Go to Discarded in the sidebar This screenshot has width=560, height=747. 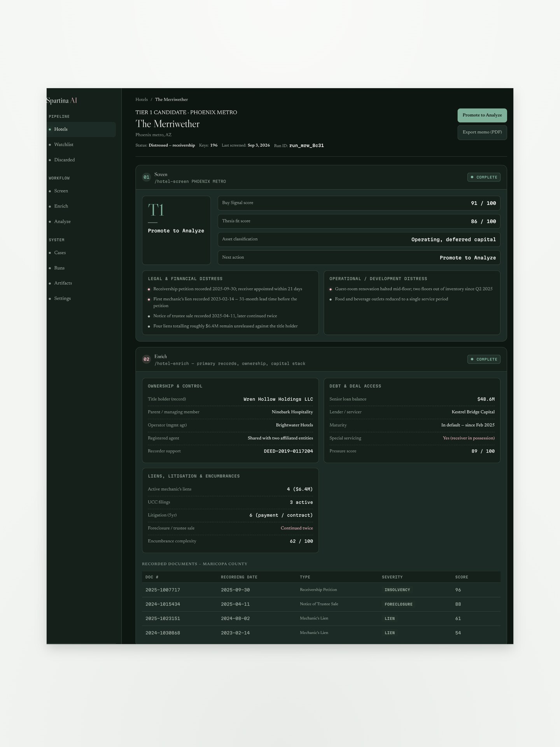(x=81, y=160)
